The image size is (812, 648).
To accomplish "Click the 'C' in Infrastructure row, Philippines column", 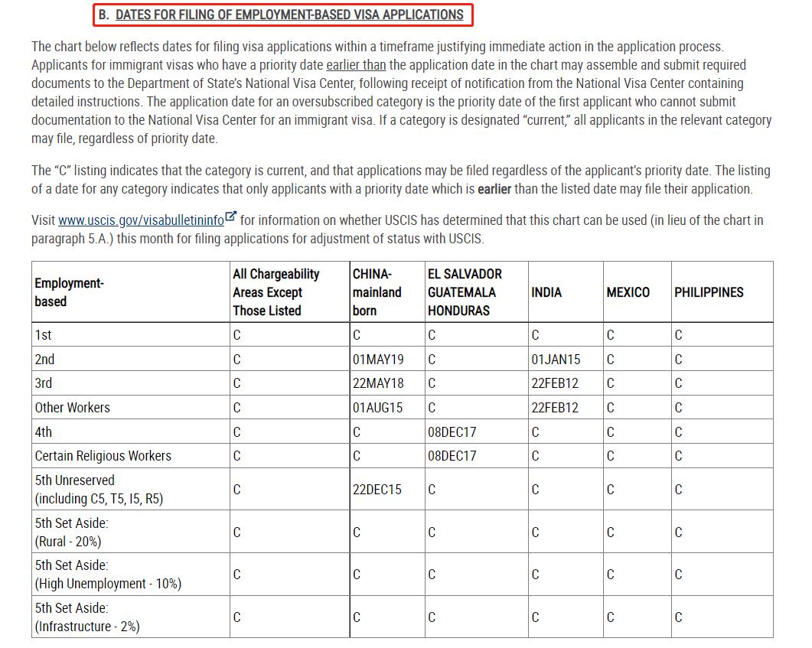I will click(678, 617).
